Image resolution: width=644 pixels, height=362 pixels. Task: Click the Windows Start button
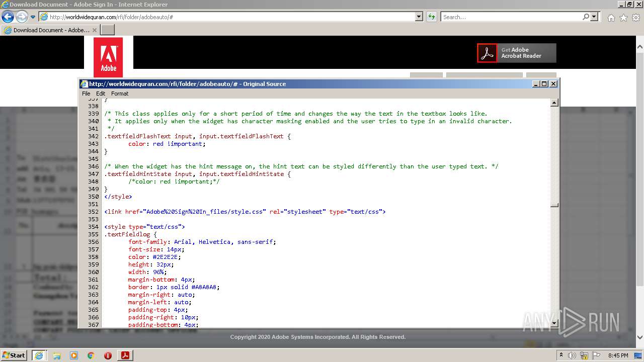[14, 355]
